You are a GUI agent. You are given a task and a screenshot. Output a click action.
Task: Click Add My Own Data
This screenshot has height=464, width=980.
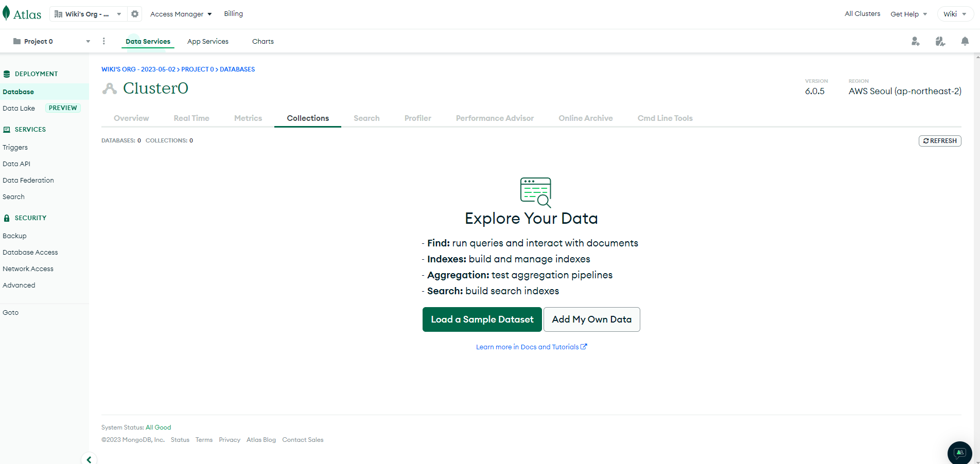pyautogui.click(x=592, y=319)
